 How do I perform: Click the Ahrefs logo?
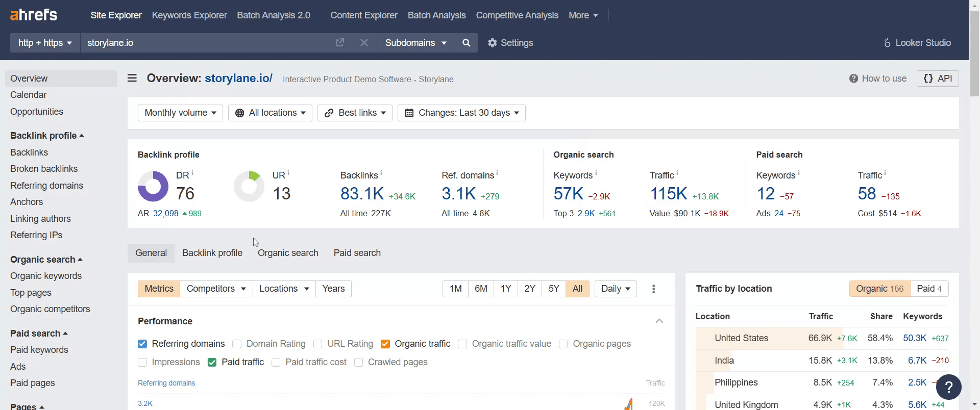(x=34, y=15)
